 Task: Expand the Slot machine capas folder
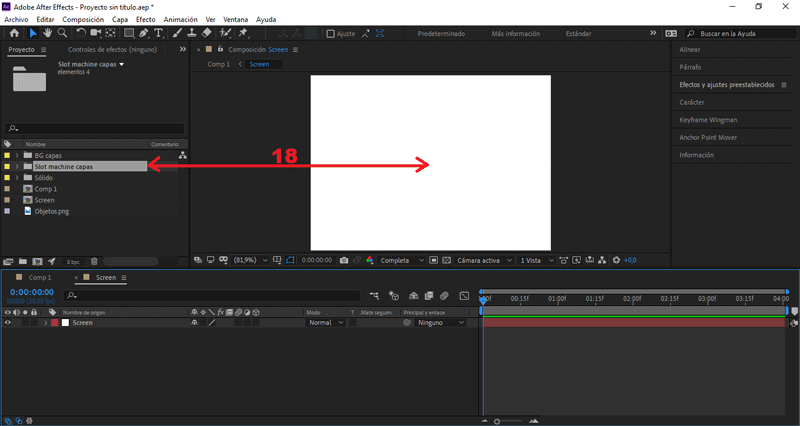[17, 166]
